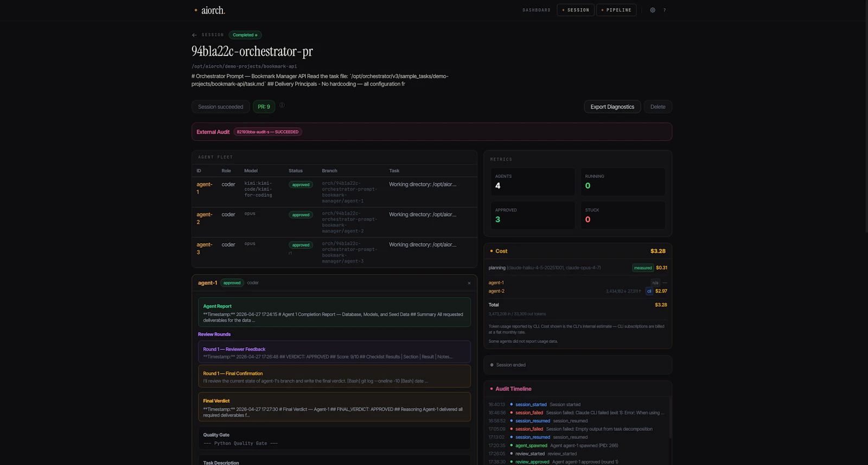Select the 16:58:52 session_resumed timeline entry
Viewport: 868px width, 465px height.
pos(578,421)
